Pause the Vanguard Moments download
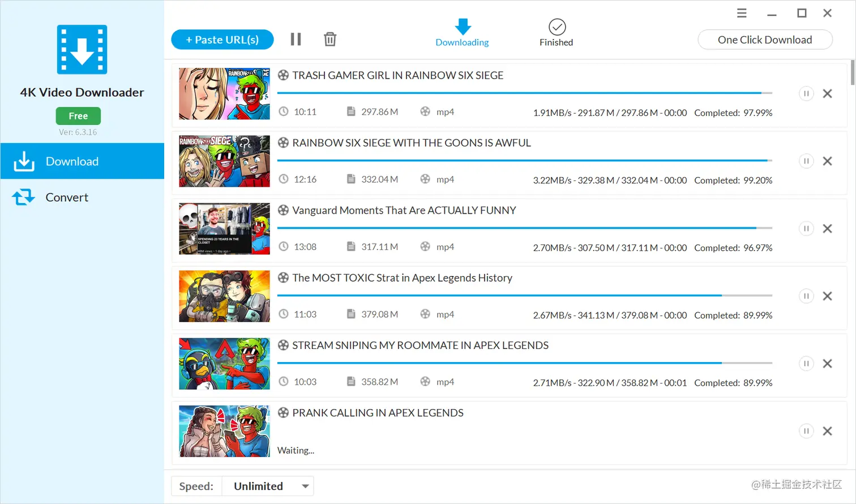The width and height of the screenshot is (856, 504). (x=806, y=228)
